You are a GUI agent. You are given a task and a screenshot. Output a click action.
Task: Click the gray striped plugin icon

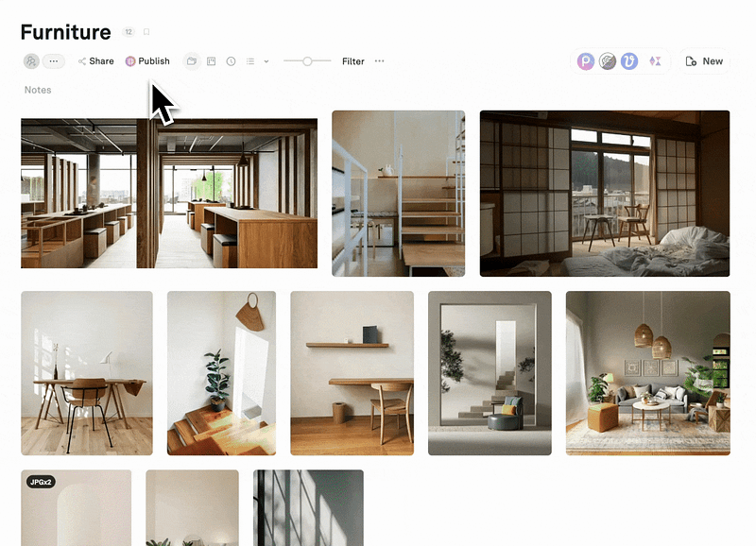pyautogui.click(x=608, y=61)
